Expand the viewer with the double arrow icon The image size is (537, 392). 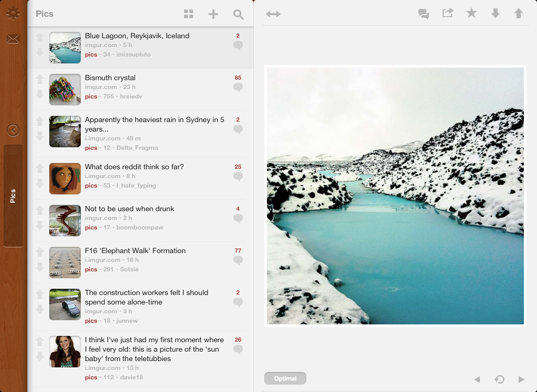pos(273,14)
